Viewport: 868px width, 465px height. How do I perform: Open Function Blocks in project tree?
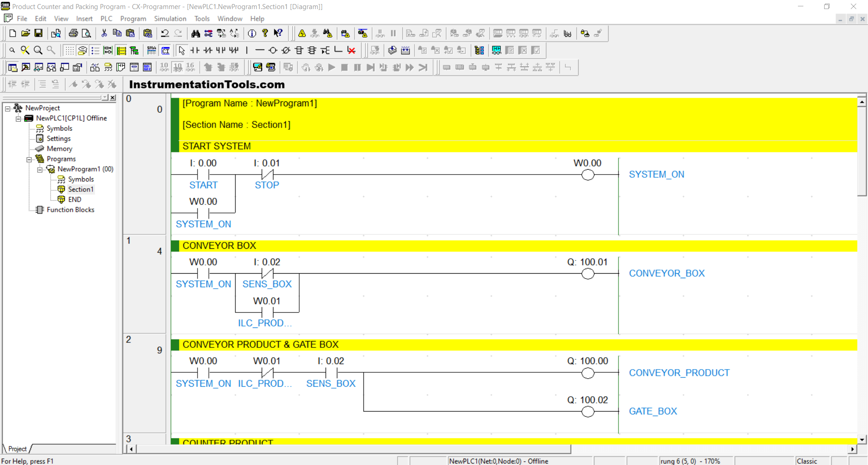(x=70, y=210)
